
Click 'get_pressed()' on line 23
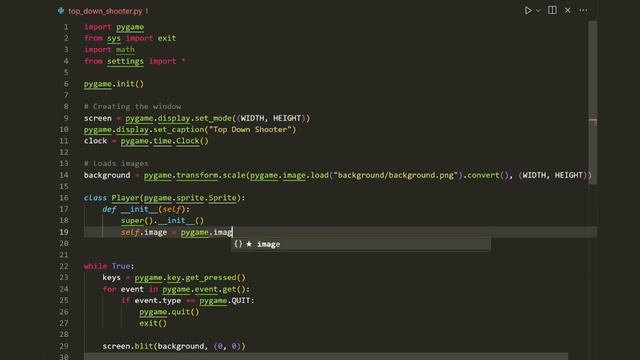point(216,278)
